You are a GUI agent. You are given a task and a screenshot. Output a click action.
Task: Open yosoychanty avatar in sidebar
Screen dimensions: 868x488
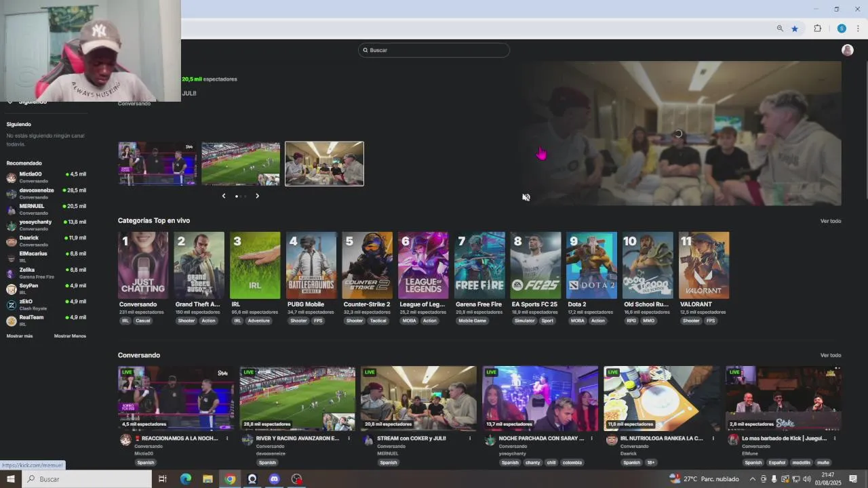tap(12, 225)
